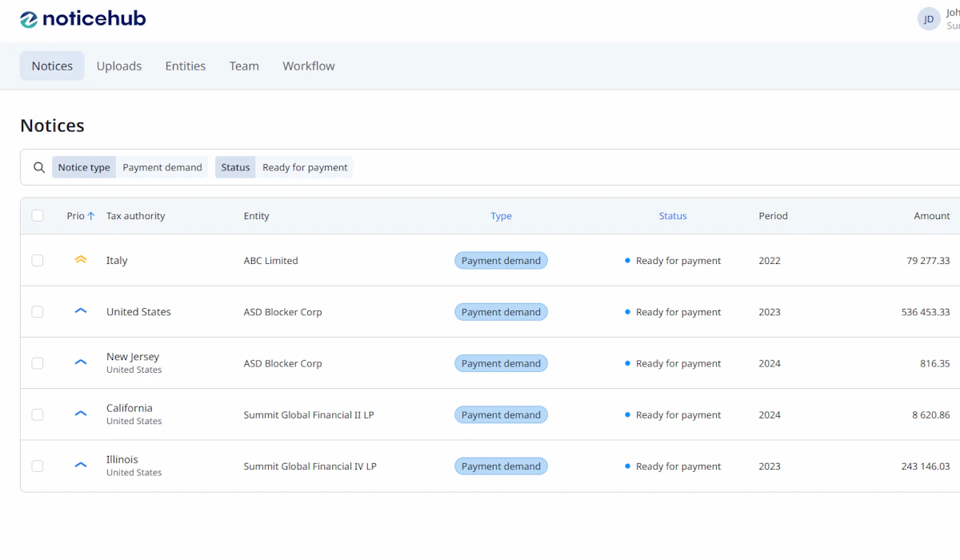Click the United States row priority chevron
Screen dimensions: 960x560
coord(80,311)
